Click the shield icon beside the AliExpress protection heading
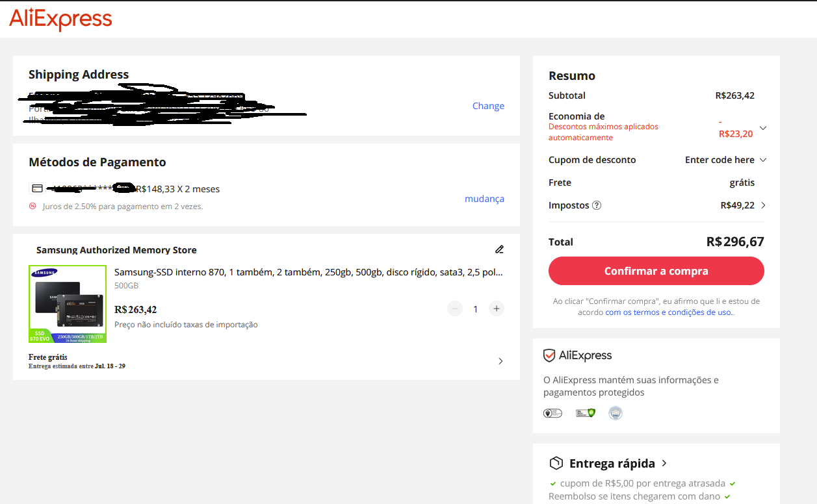 coord(549,355)
